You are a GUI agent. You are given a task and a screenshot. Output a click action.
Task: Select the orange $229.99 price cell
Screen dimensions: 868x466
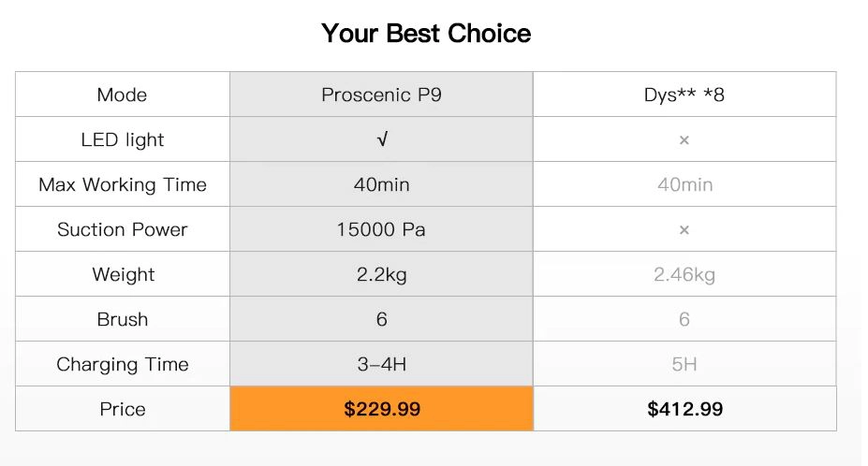[381, 408]
